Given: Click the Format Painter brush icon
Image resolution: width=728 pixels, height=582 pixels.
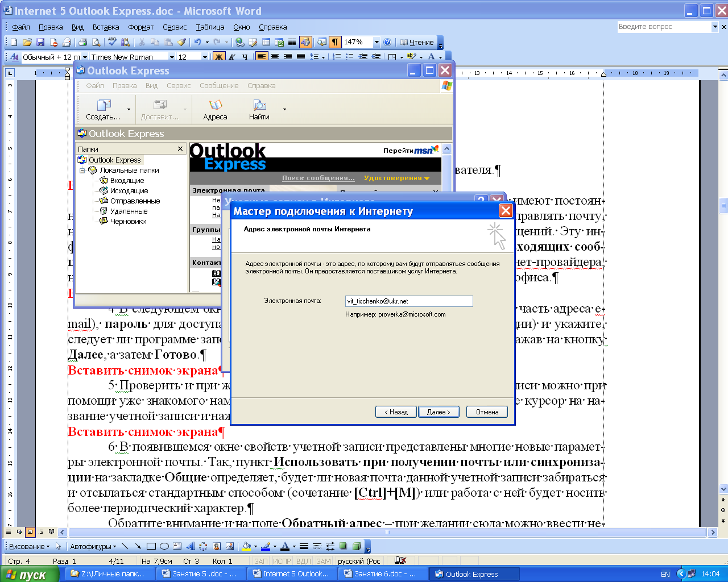Looking at the screenshot, I should [181, 42].
